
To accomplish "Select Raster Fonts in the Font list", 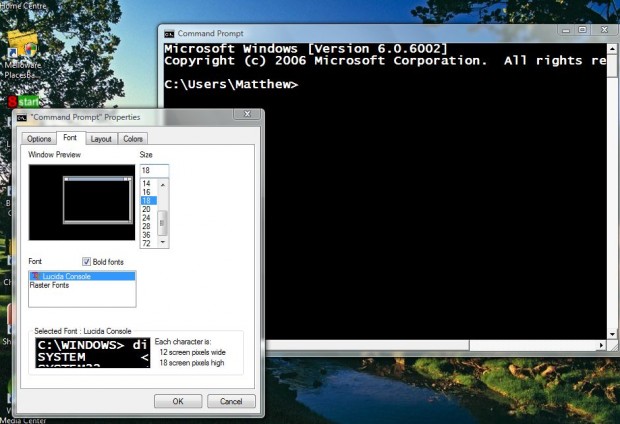I will pyautogui.click(x=49, y=285).
